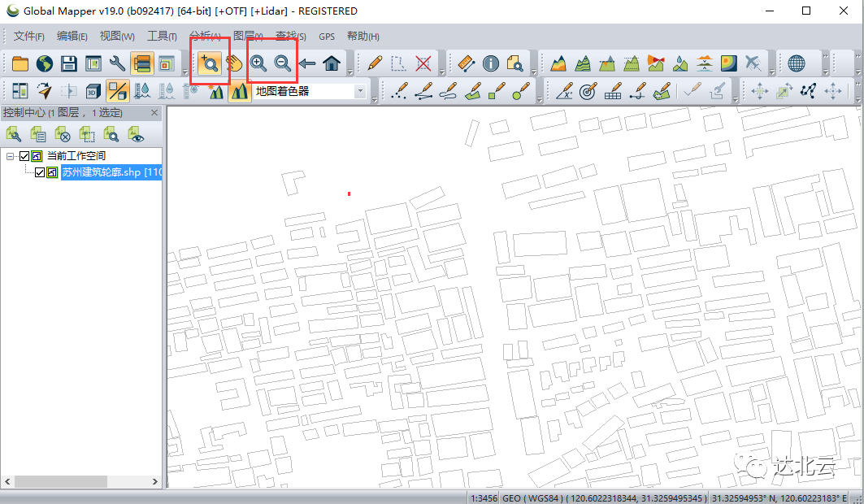
Task: Select the hand Pan tool
Action: pos(234,63)
